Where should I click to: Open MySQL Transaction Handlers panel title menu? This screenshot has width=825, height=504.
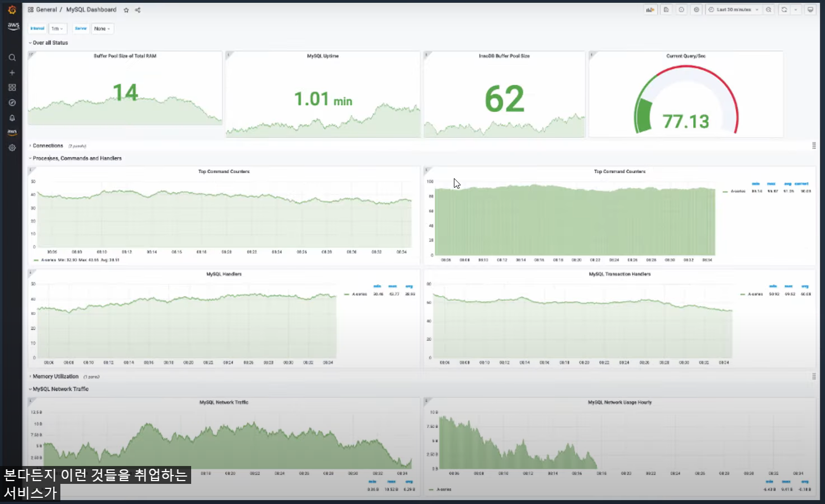click(619, 274)
